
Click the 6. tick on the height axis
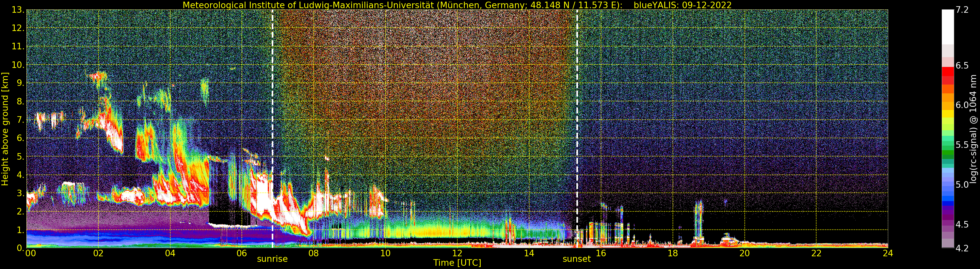coord(20,138)
